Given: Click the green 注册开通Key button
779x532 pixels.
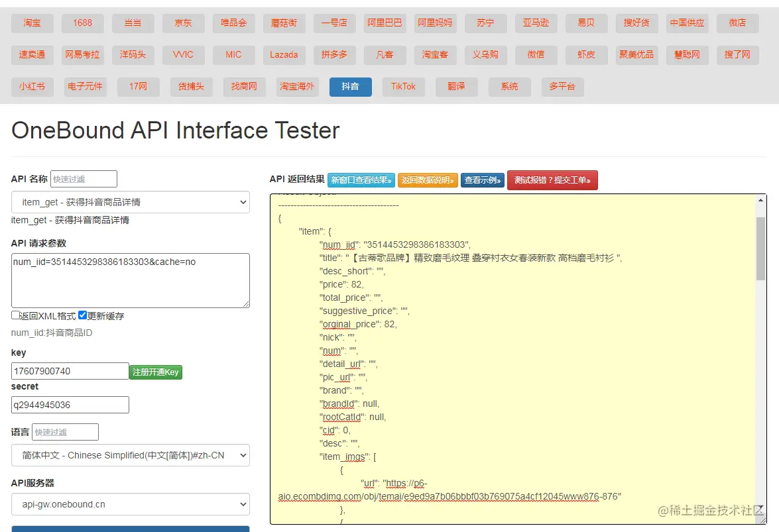Looking at the screenshot, I should [155, 371].
